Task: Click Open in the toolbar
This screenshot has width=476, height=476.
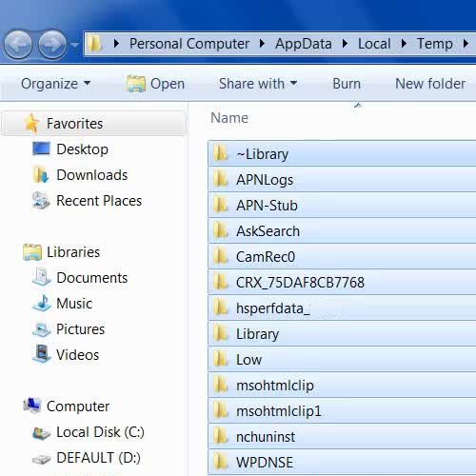Action: coord(155,84)
